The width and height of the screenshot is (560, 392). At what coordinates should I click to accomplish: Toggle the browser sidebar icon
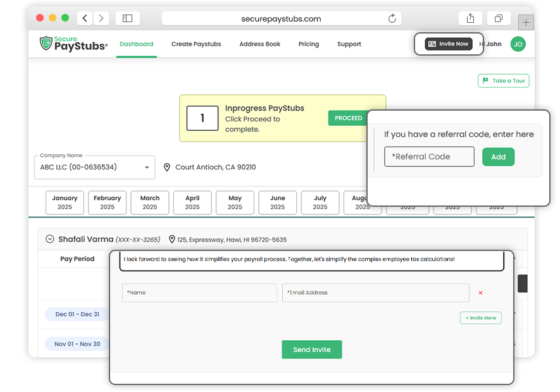click(x=127, y=18)
